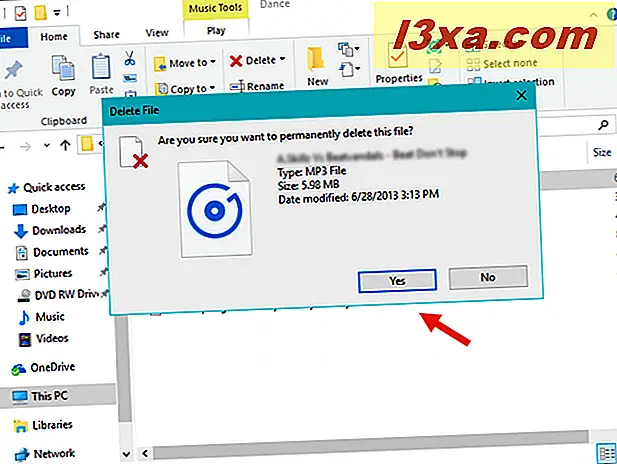Click the quick access toolbar folder icon
This screenshot has width=617, height=464.
point(41,12)
